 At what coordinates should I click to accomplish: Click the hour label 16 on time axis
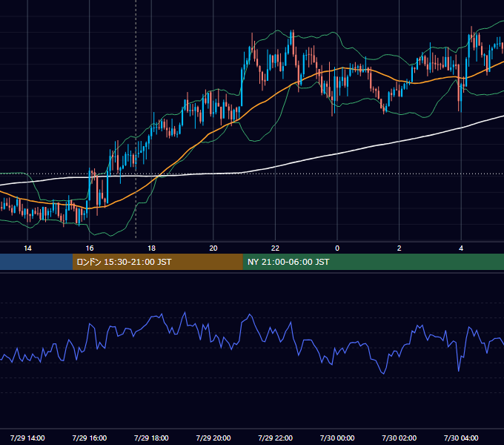[90, 248]
